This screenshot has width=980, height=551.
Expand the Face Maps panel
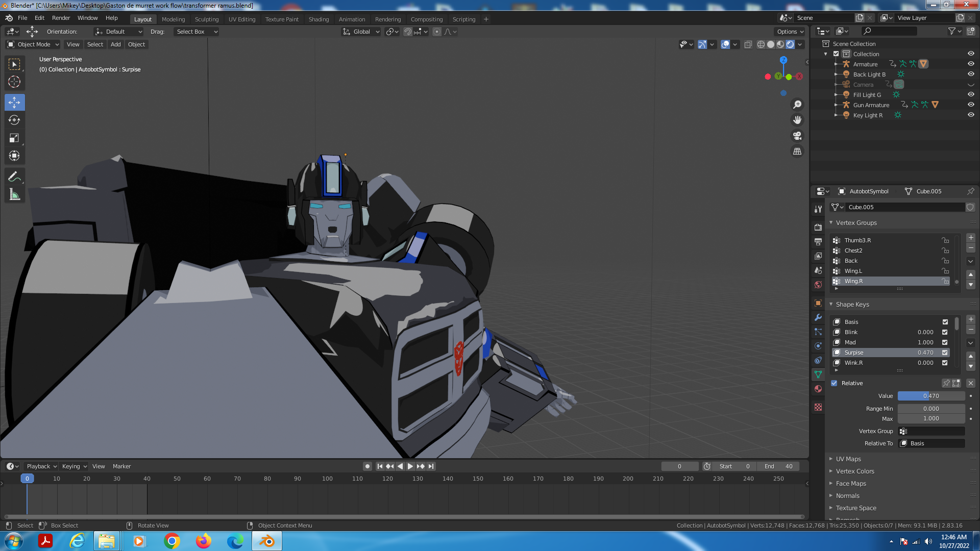click(851, 484)
